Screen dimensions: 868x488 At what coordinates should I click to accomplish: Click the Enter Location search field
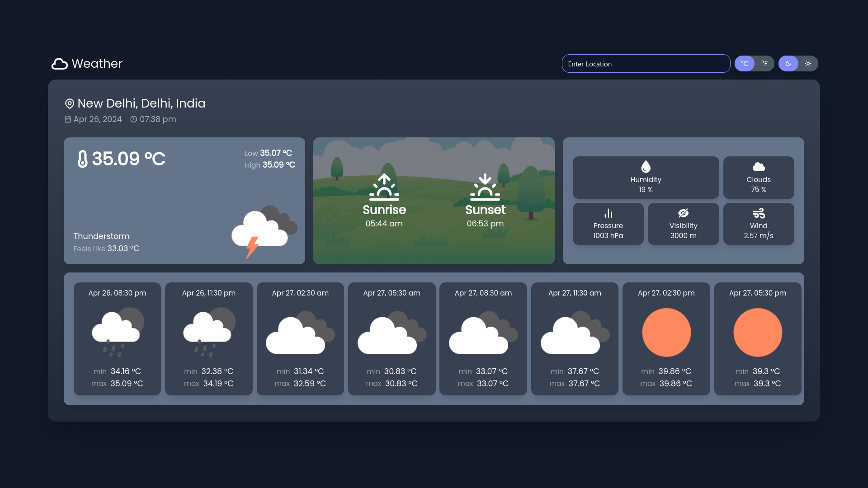tap(646, 64)
